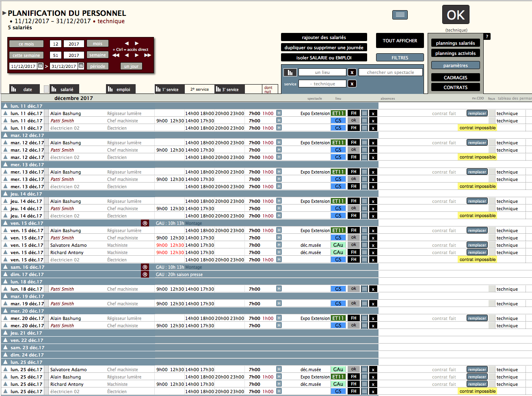The image size is (532, 396).
Task: Click the list-lines icon left of OK
Action: coord(400,15)
